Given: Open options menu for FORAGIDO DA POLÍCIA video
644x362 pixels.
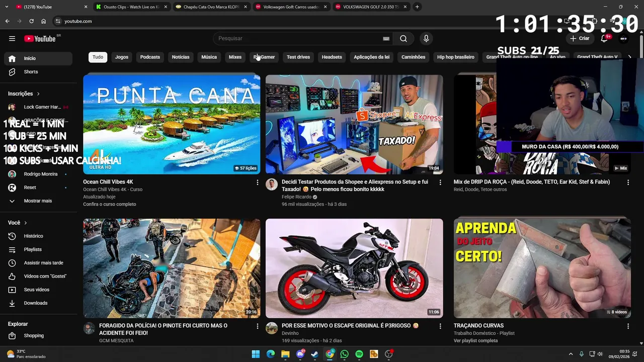Looking at the screenshot, I should click(x=257, y=326).
